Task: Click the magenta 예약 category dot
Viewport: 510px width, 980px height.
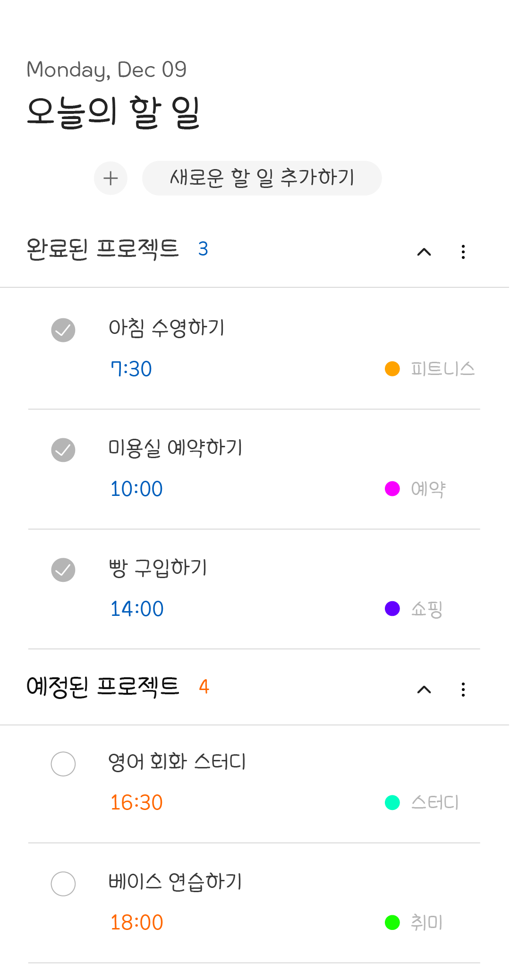Action: 392,489
